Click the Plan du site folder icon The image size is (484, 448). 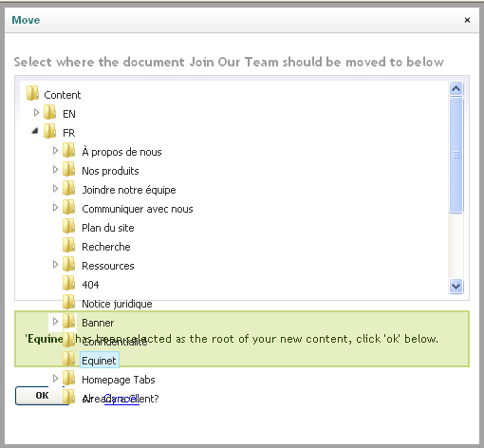point(69,226)
